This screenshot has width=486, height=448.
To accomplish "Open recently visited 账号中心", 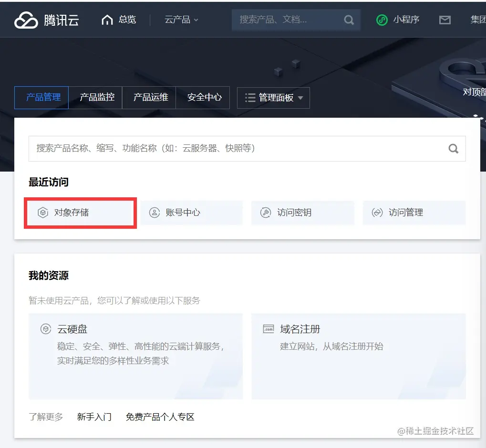I will click(x=192, y=213).
